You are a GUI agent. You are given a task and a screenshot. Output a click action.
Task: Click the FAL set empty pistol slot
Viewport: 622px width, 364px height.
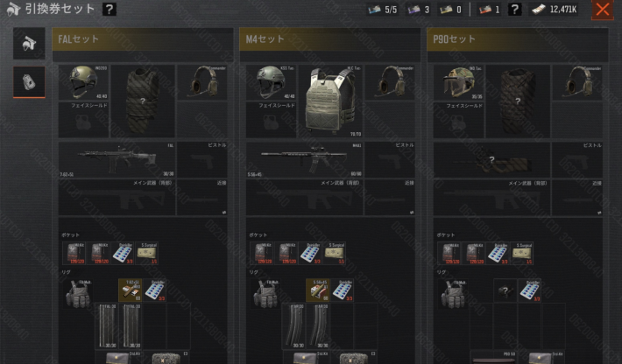click(x=201, y=159)
